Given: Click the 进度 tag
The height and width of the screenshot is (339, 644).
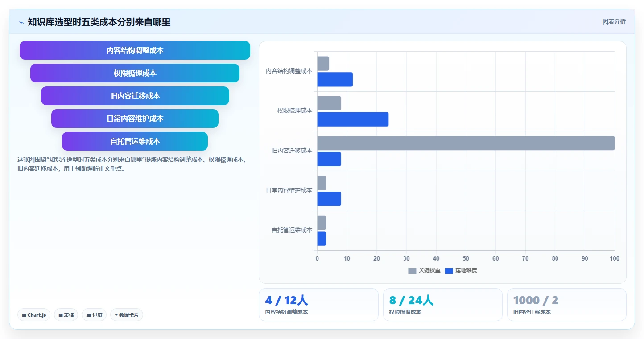Looking at the screenshot, I should [94, 315].
